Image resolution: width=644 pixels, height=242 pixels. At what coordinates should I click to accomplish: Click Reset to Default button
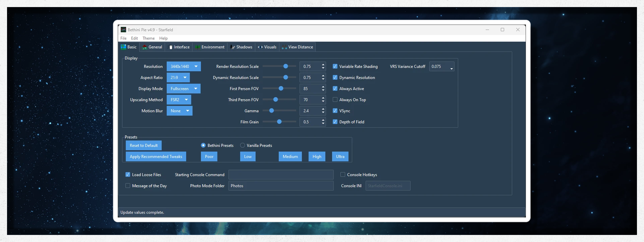144,146
